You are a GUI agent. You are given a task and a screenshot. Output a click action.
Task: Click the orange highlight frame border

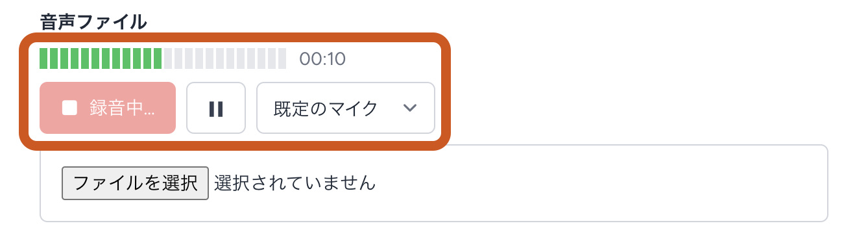pyautogui.click(x=235, y=37)
